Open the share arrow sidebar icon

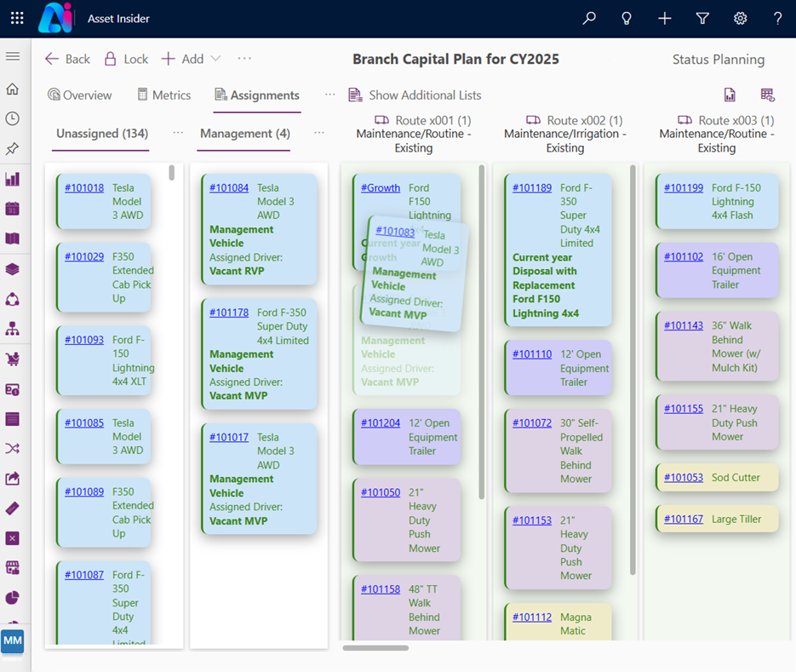pyautogui.click(x=13, y=479)
